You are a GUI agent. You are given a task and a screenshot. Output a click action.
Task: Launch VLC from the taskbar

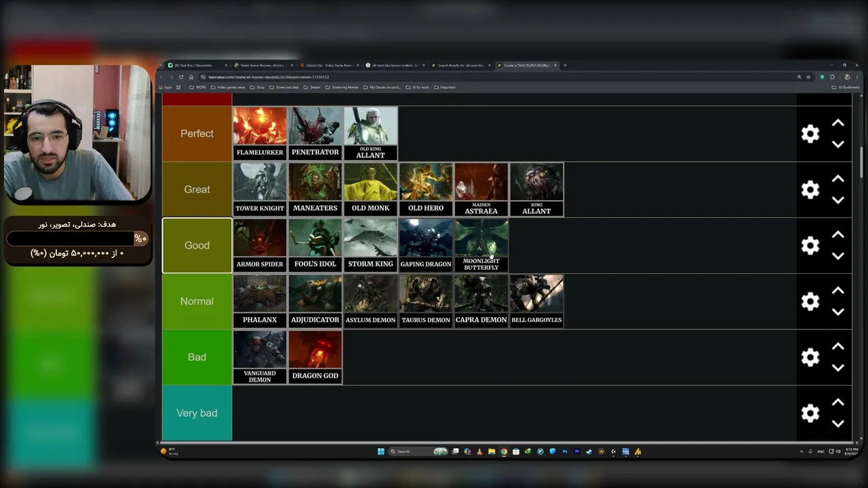click(479, 451)
